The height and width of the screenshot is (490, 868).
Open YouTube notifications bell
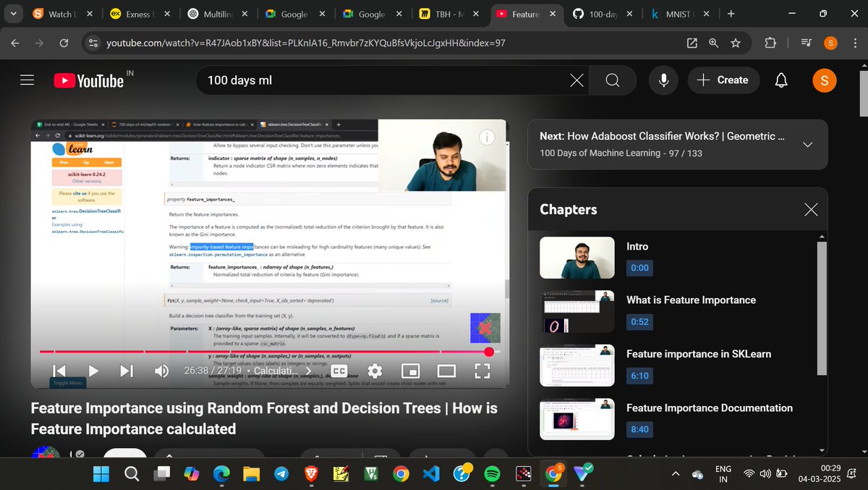click(781, 80)
